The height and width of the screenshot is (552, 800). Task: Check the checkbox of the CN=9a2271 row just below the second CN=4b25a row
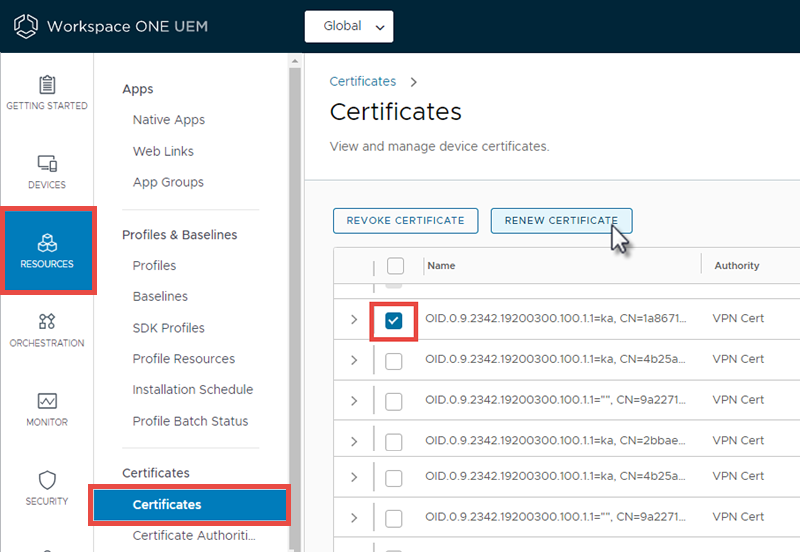[x=393, y=519]
